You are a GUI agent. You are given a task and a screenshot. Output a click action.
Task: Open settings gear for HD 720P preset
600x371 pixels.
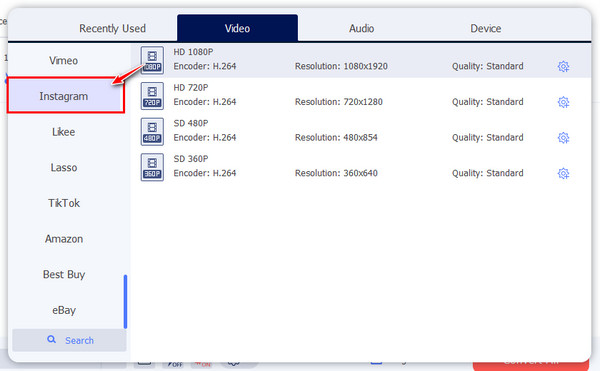coord(563,102)
